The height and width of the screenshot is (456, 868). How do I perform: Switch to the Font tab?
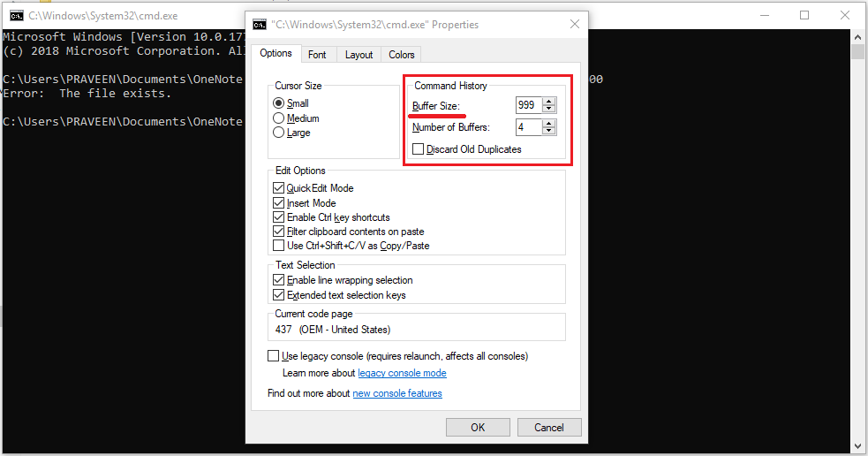pos(317,55)
